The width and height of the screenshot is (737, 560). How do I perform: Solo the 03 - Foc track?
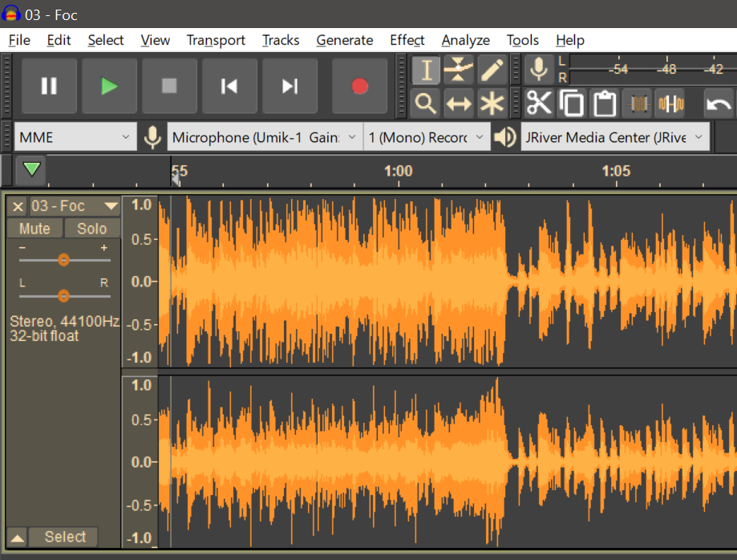tap(92, 229)
